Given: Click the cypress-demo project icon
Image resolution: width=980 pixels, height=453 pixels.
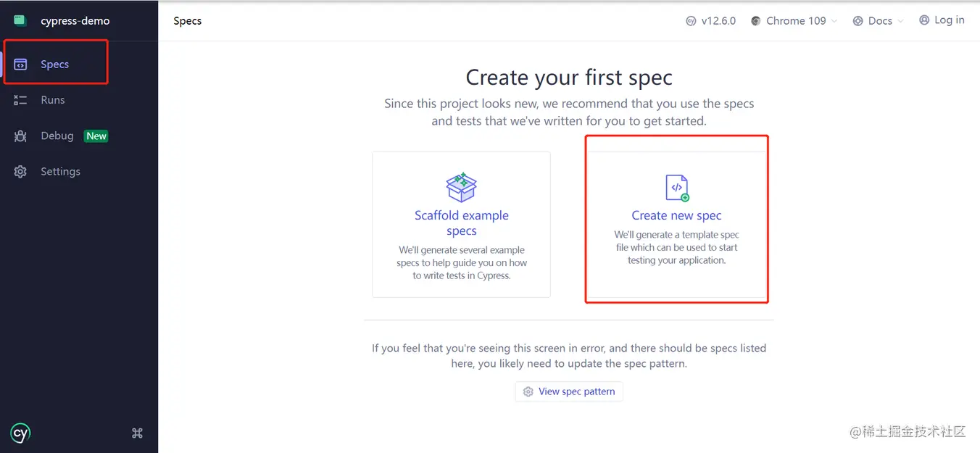Looking at the screenshot, I should click(x=20, y=20).
